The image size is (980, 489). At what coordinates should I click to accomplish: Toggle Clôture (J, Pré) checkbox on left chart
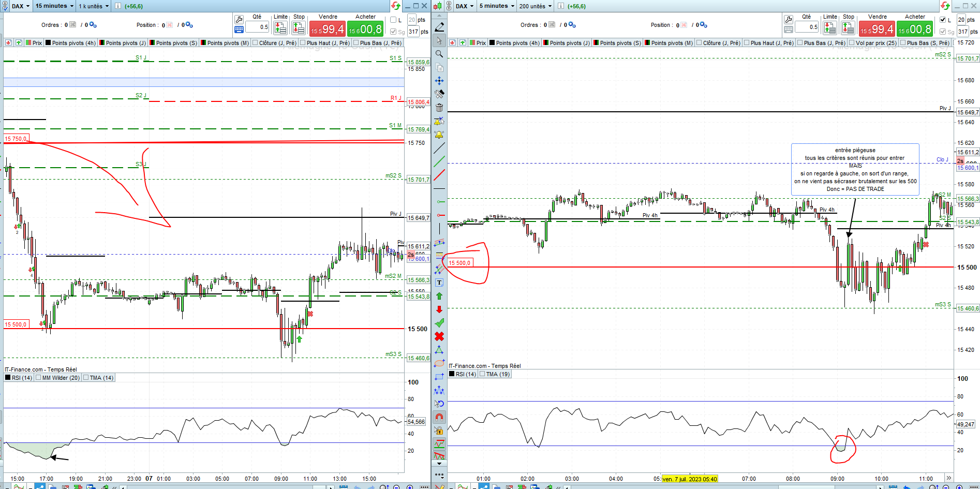coord(274,43)
